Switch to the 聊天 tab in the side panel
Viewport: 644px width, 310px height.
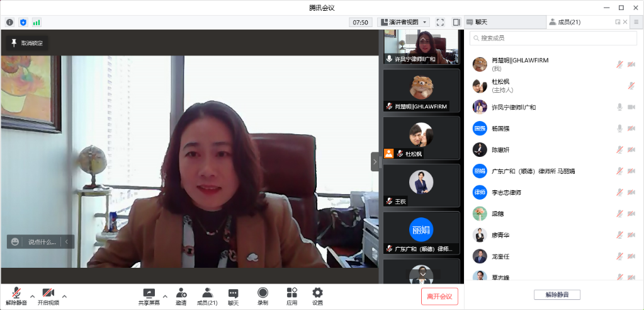coord(505,22)
